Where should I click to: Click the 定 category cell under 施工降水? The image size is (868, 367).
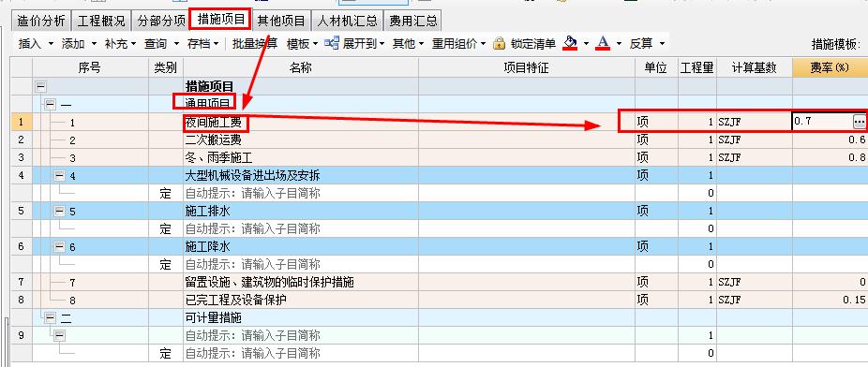[x=166, y=264]
